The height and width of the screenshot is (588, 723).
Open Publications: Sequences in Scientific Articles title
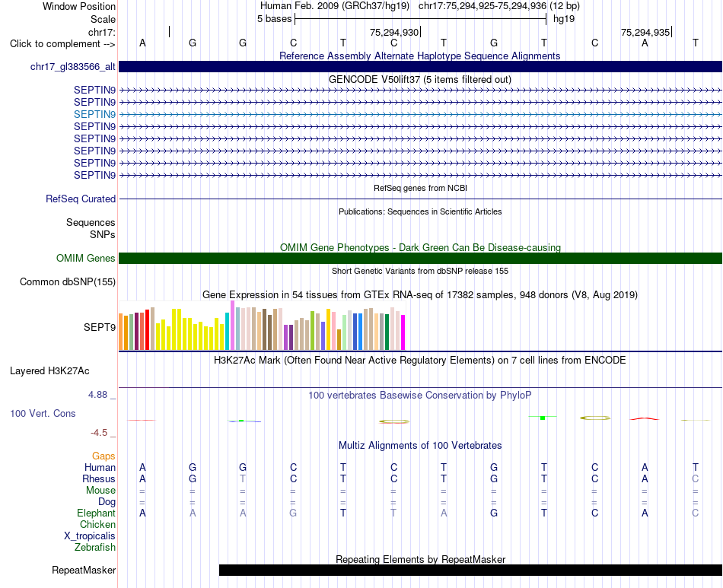click(420, 211)
